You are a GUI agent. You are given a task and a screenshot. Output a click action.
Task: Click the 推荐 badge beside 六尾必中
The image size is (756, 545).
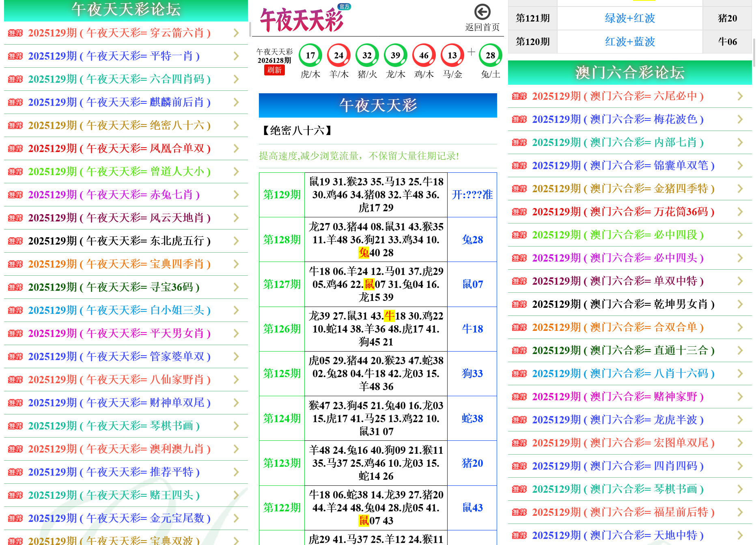[519, 96]
